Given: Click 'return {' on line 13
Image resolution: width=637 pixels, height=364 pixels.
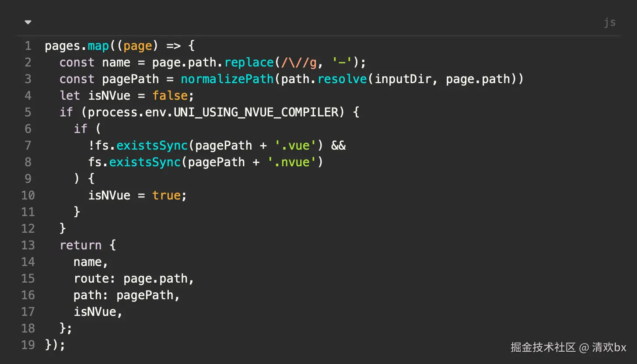Looking at the screenshot, I should pyautogui.click(x=87, y=245).
